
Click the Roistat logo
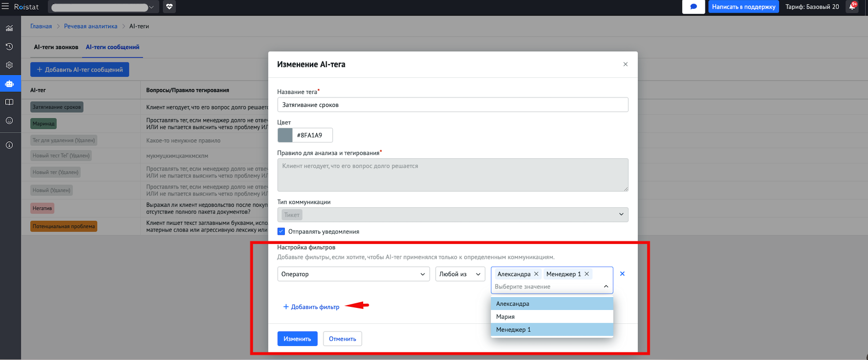[x=26, y=7]
